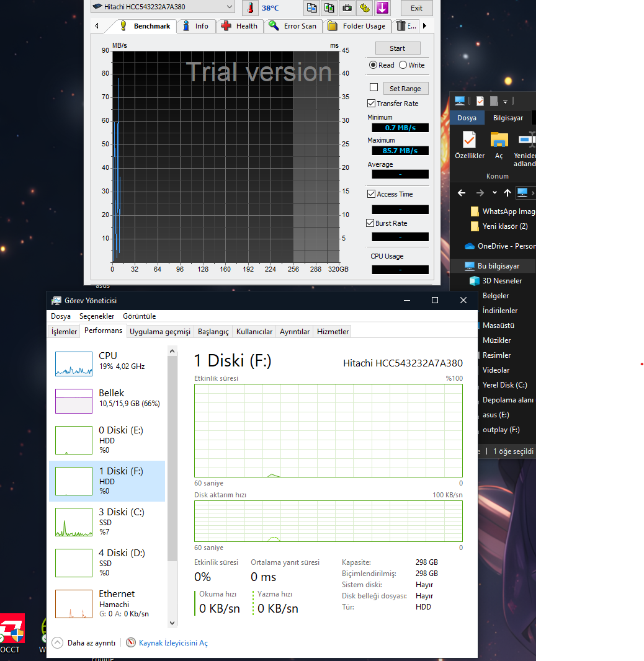Tick the checkbox beside Set Range
Screen dimensions: 644x661
(x=373, y=87)
